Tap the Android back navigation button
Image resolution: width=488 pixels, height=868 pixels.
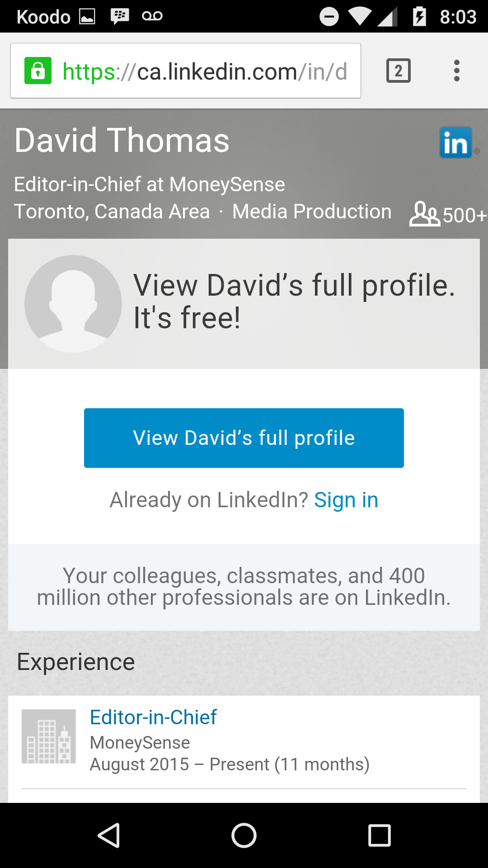coord(109,835)
